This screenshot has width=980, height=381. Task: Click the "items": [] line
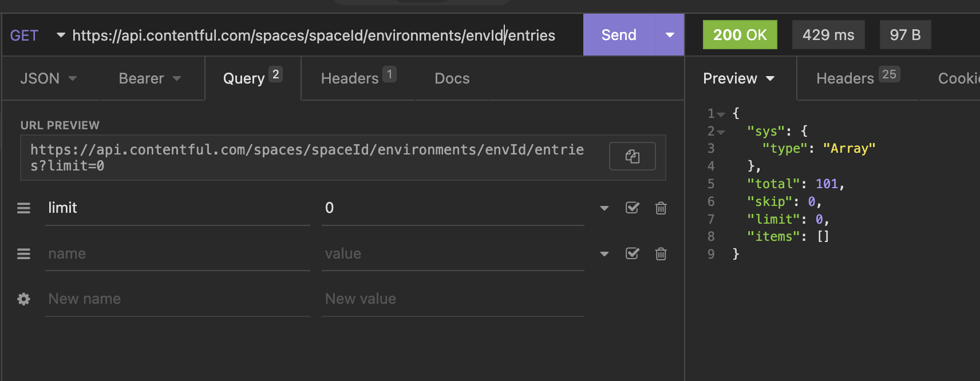pyautogui.click(x=788, y=236)
